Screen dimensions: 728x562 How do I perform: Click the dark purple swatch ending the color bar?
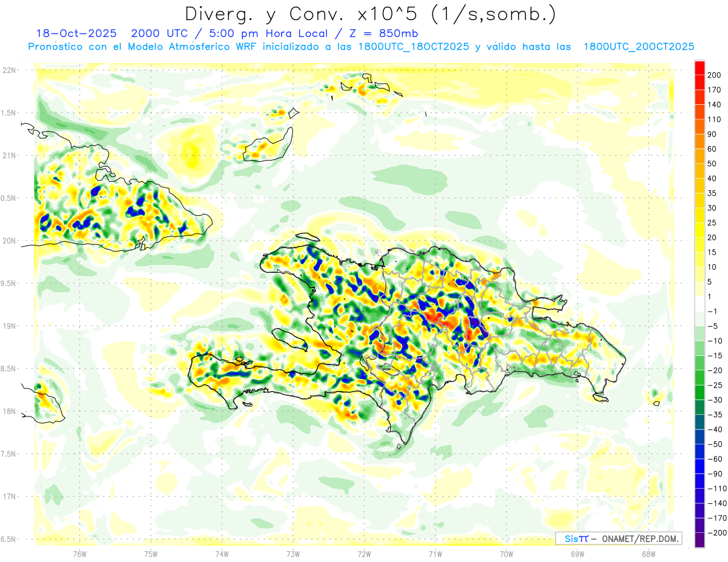(x=699, y=540)
